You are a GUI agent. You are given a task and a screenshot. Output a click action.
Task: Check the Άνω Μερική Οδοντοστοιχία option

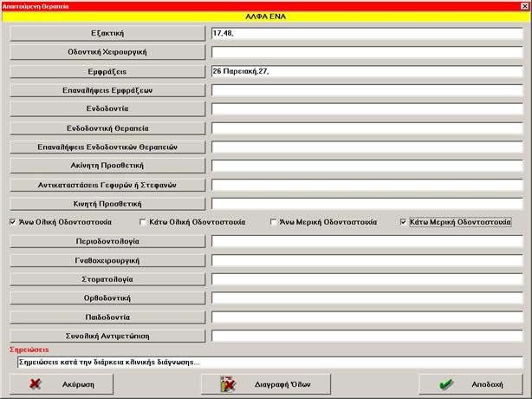pos(274,222)
